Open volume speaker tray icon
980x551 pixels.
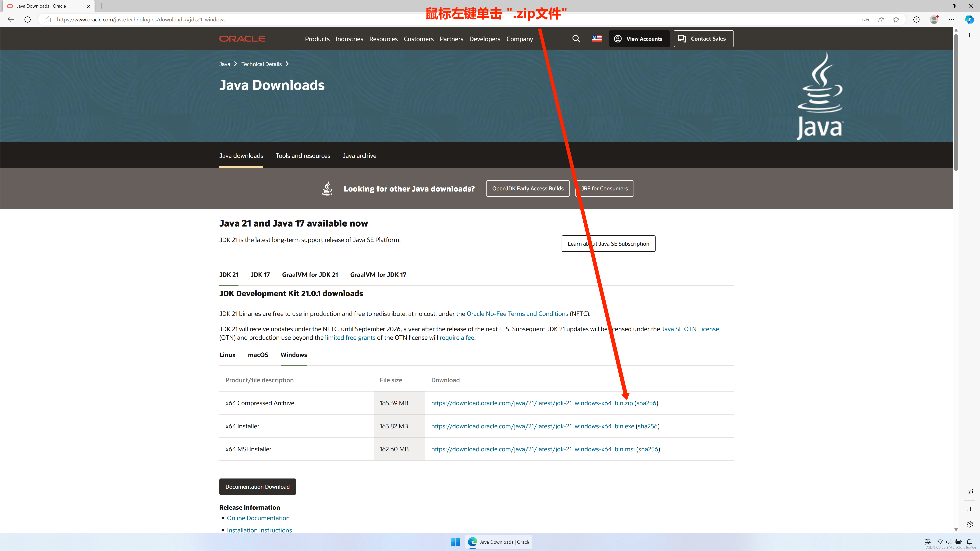(948, 542)
